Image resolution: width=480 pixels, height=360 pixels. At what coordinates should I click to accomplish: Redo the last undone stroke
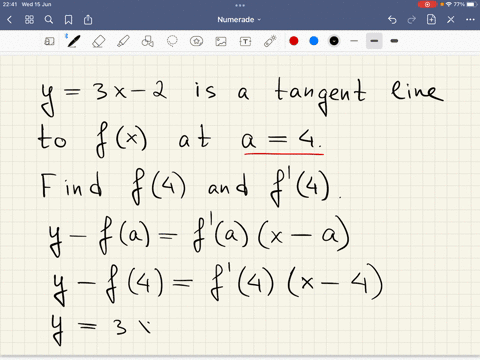(412, 20)
